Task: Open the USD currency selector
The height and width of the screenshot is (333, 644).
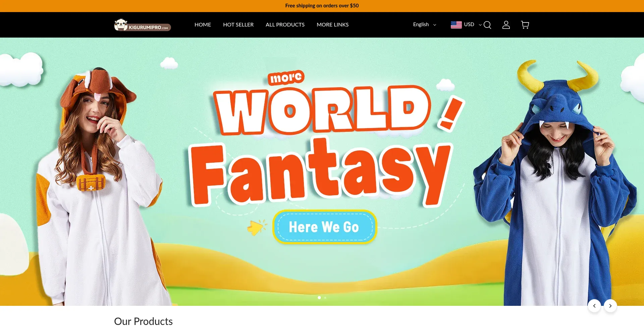Action: pyautogui.click(x=472, y=24)
